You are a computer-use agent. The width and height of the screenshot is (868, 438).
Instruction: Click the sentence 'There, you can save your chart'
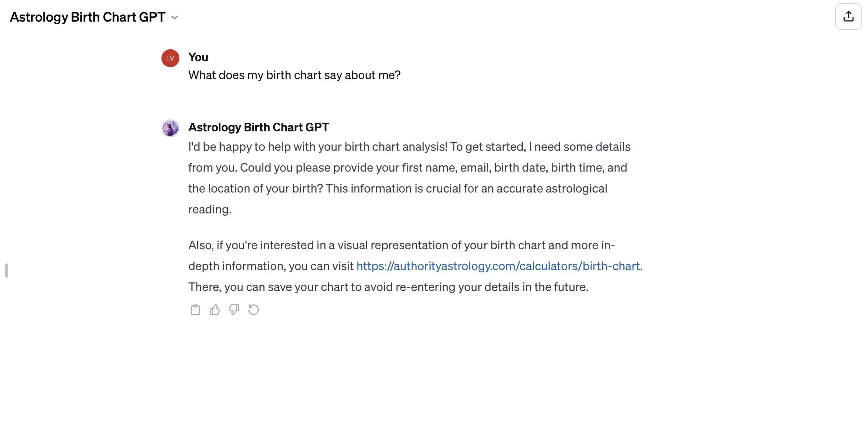point(388,287)
